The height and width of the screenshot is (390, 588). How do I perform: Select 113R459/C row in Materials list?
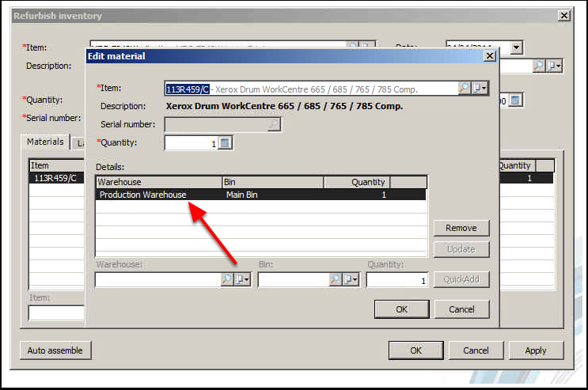57,178
